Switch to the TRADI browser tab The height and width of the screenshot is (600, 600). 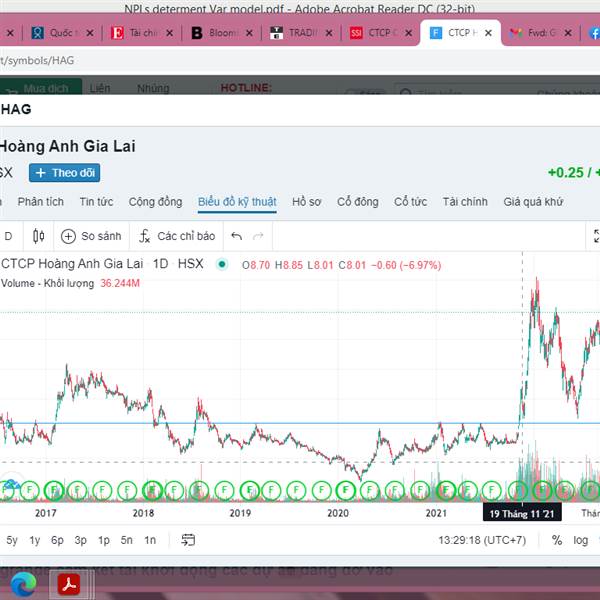(294, 33)
